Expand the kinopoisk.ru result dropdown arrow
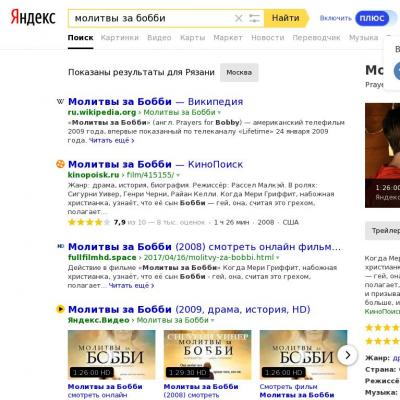400x400 pixels. pos(178,175)
